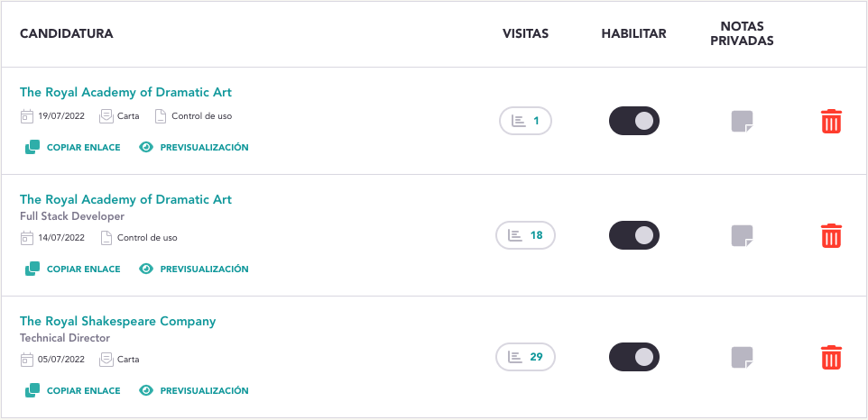
Task: Copy link for the 19/07/2022 application
Action: click(x=72, y=148)
